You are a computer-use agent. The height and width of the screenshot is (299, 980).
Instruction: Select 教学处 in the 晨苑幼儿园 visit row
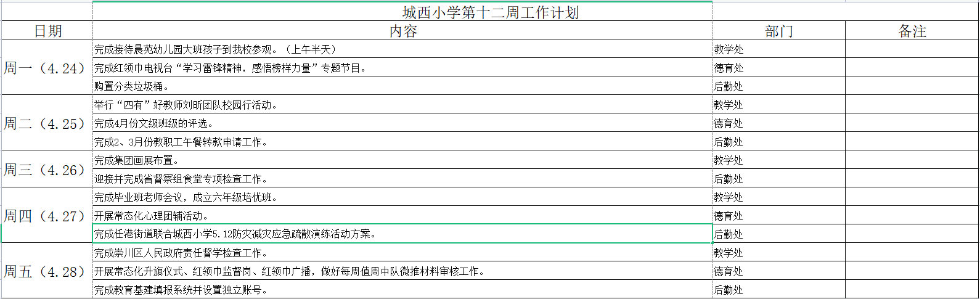778,49
